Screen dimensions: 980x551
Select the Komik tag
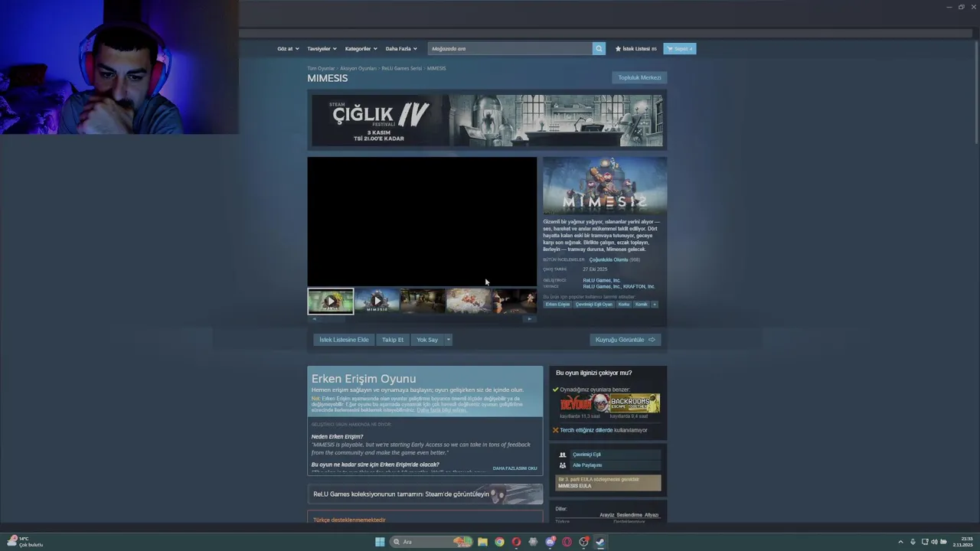tap(642, 305)
